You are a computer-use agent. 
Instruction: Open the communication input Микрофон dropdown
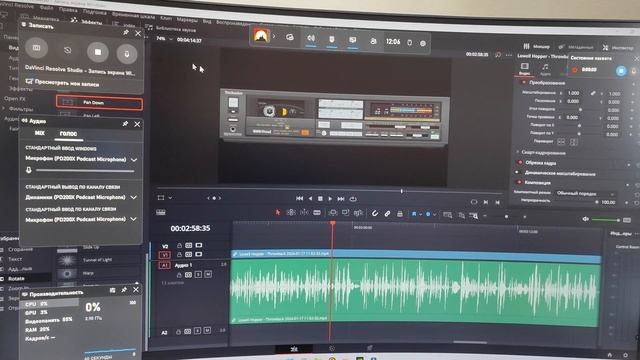point(81,219)
